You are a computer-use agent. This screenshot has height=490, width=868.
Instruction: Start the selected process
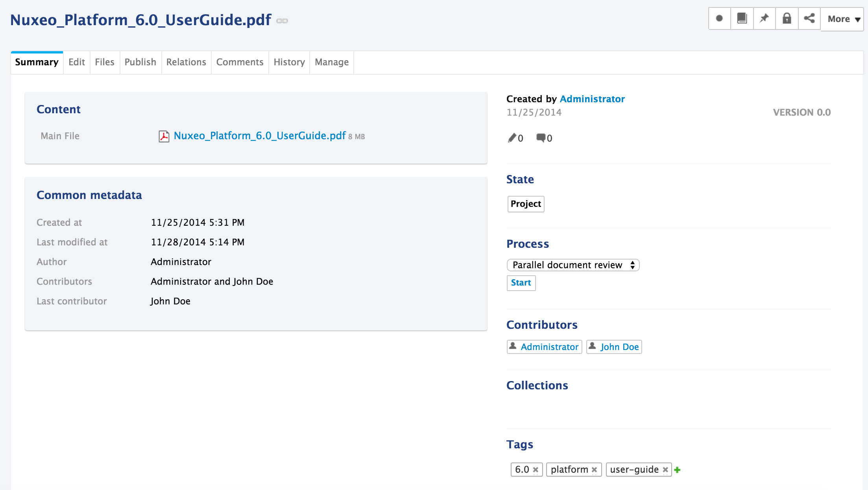(521, 283)
